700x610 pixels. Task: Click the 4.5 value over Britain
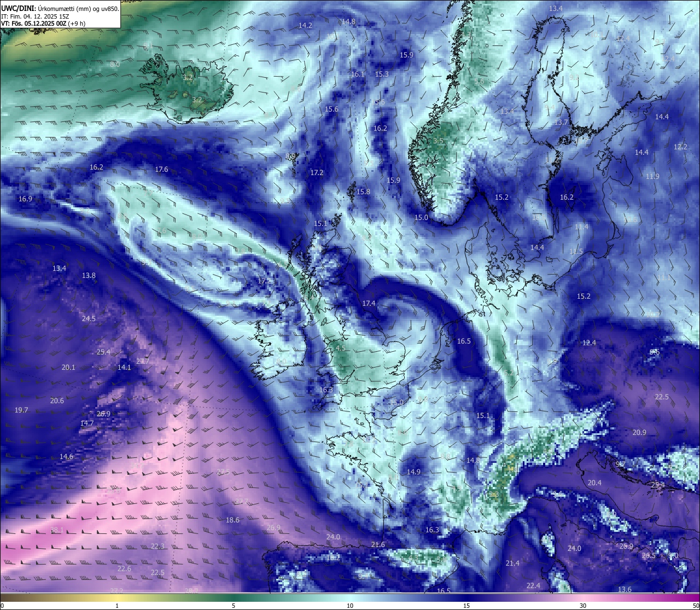pyautogui.click(x=341, y=348)
